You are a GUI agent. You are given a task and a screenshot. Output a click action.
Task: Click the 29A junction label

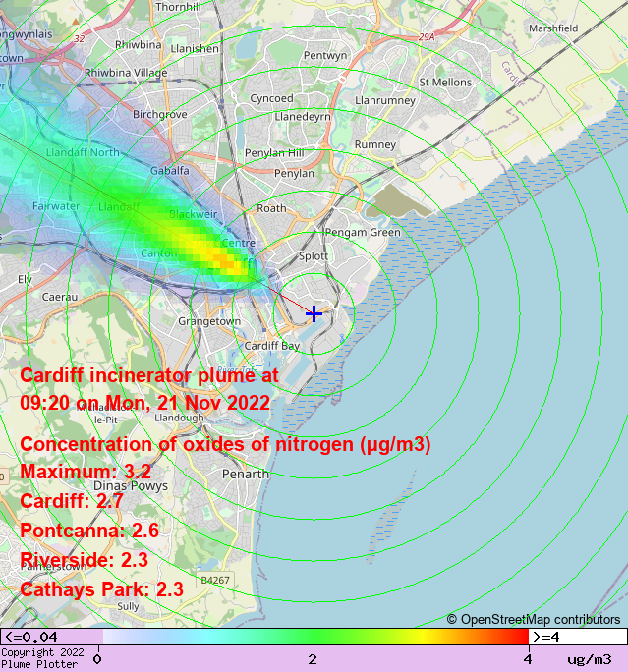427,37
